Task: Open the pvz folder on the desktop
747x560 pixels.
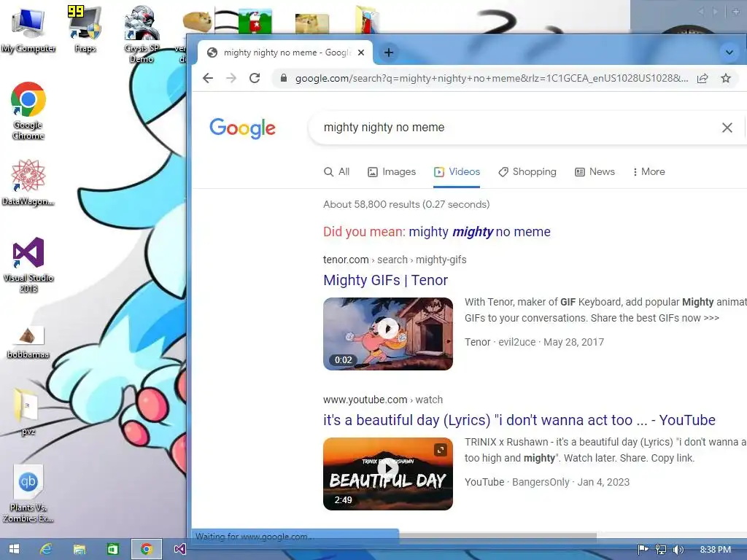Action: pos(28,412)
